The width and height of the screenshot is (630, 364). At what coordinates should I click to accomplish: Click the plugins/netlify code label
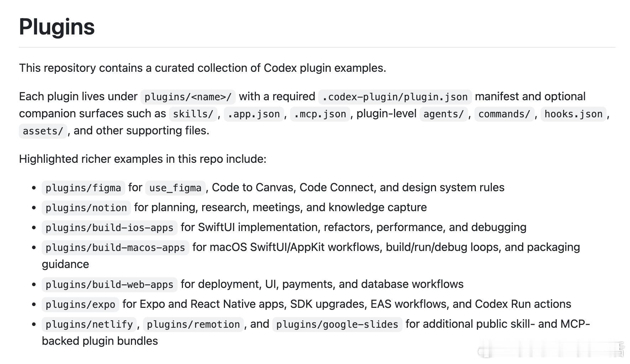click(x=89, y=324)
